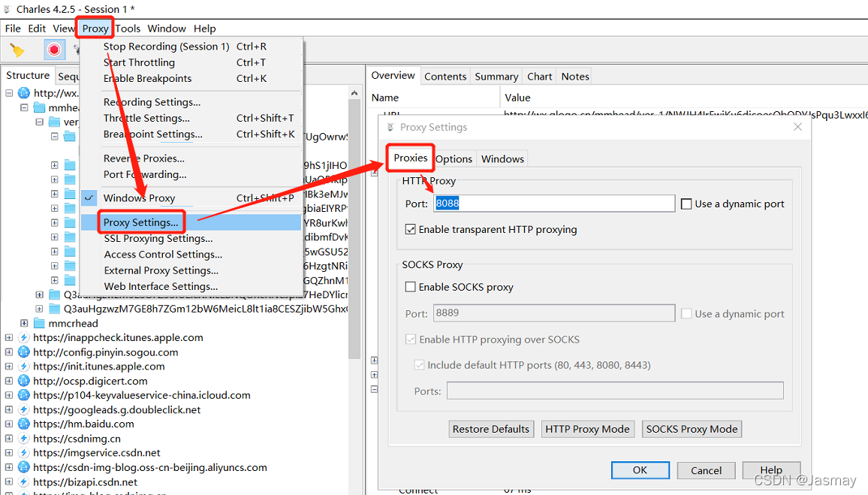Click the SOCKS Ports list field
This screenshot has height=495, width=868.
615,391
